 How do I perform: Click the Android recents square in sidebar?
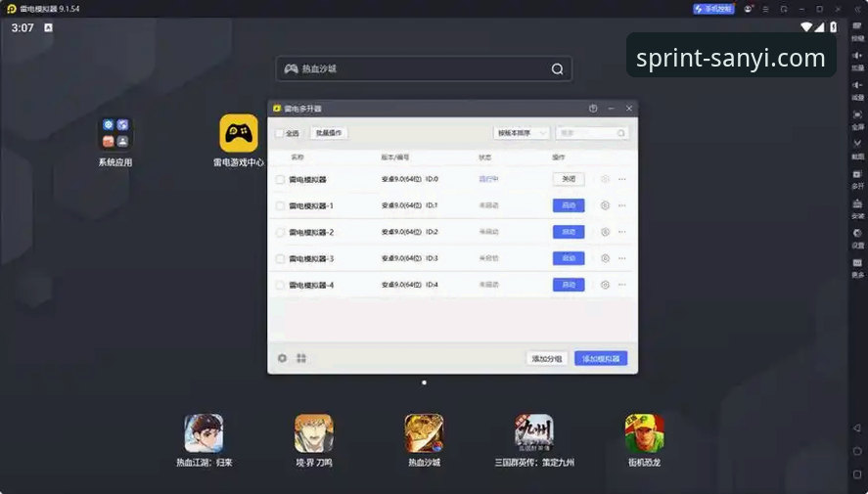(x=857, y=474)
